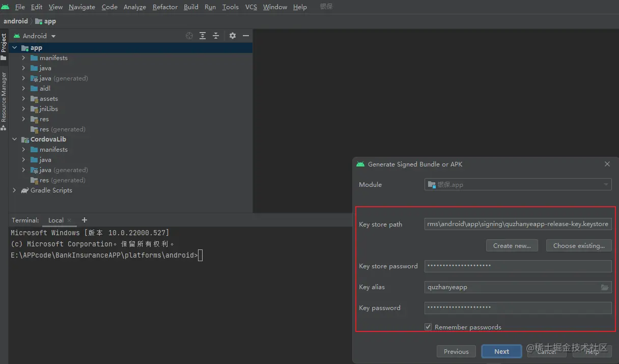Expand Gradle Scripts node
The height and width of the screenshot is (364, 619).
pos(14,190)
